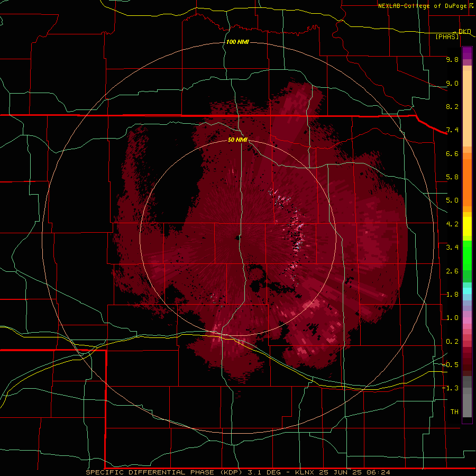Viewport: 476px width, 476px height.
Task: Click the 8.2 value on the color scale
Action: (x=452, y=106)
